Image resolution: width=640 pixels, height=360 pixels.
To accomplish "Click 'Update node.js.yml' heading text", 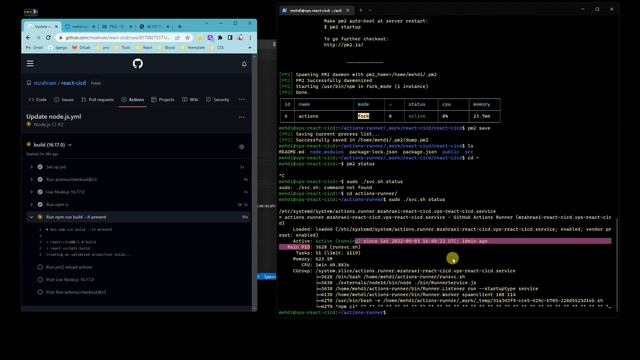I will click(54, 117).
